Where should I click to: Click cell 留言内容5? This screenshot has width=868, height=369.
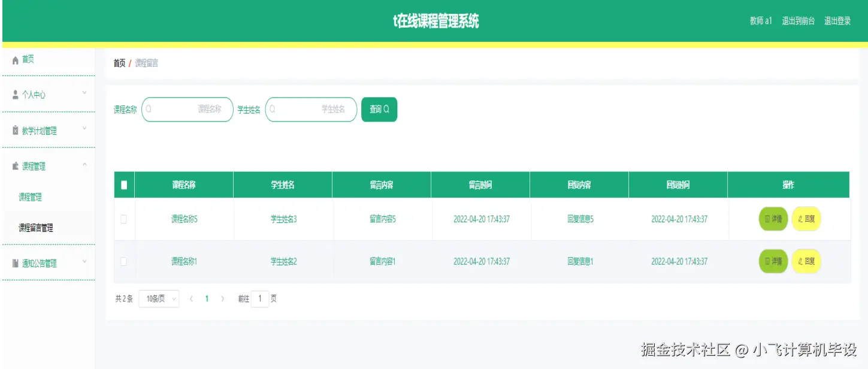coord(383,219)
